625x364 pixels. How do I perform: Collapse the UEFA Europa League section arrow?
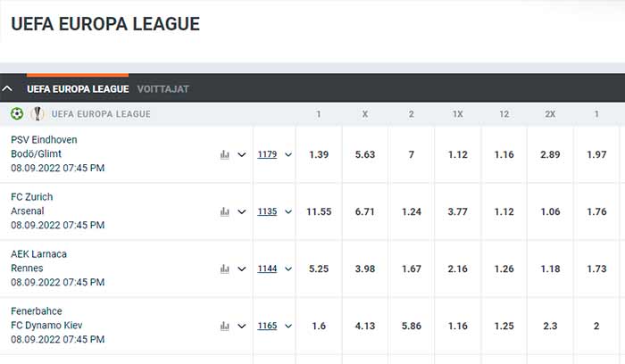pyautogui.click(x=7, y=89)
